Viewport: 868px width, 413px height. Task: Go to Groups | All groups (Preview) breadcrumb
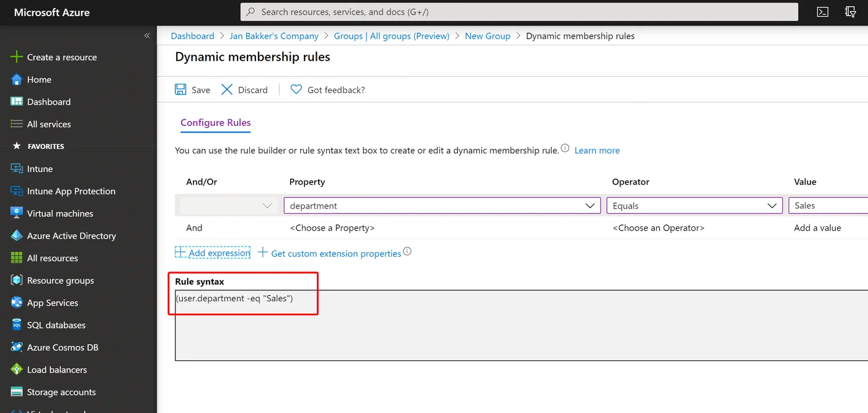pyautogui.click(x=392, y=36)
